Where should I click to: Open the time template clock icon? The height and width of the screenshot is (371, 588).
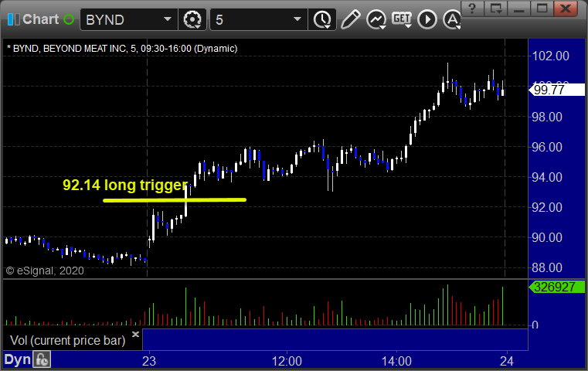pos(322,19)
